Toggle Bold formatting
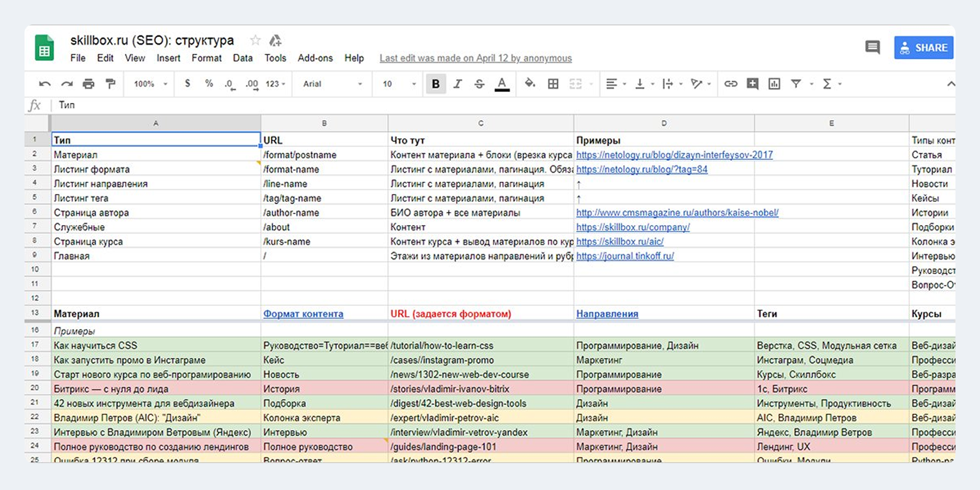980x490 pixels. [x=436, y=84]
